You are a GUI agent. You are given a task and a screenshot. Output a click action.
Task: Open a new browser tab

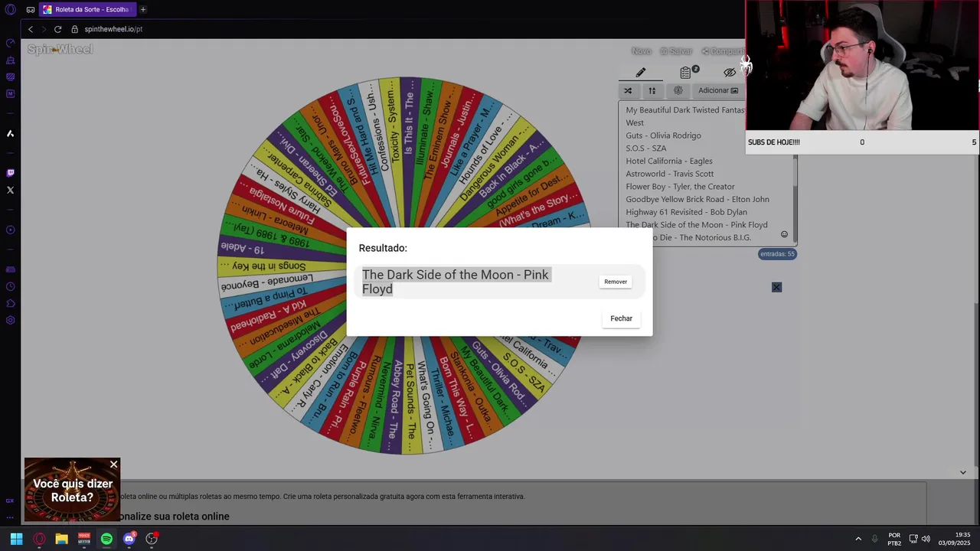[x=142, y=10]
